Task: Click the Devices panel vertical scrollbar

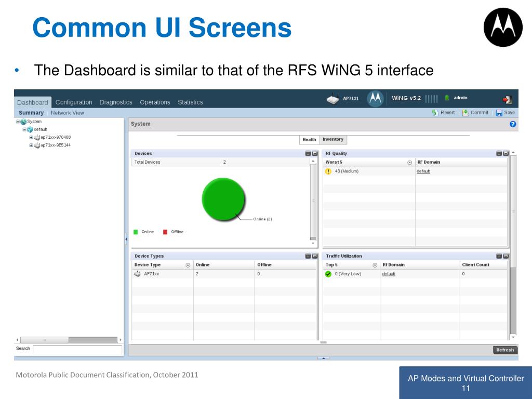Action: point(313,200)
